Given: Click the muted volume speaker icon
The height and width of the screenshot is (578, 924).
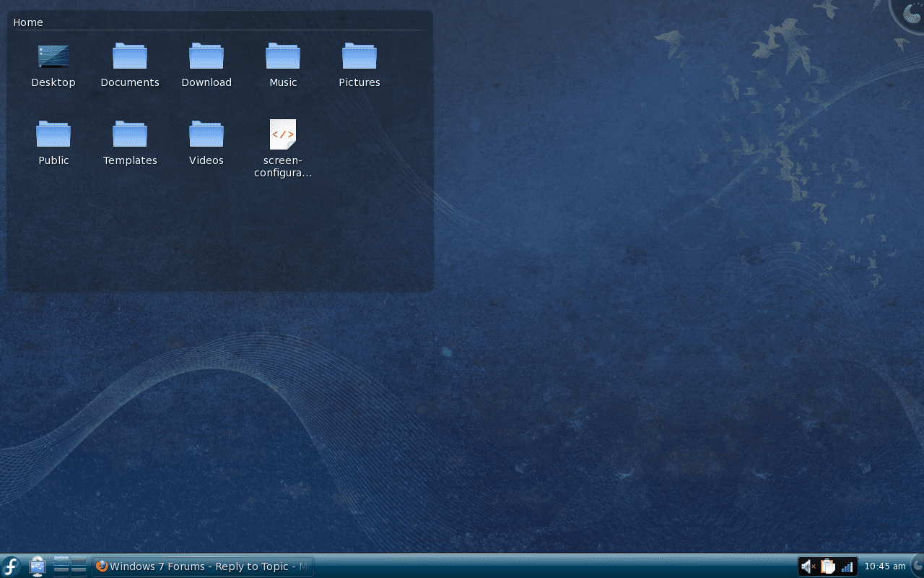Looking at the screenshot, I should (808, 566).
